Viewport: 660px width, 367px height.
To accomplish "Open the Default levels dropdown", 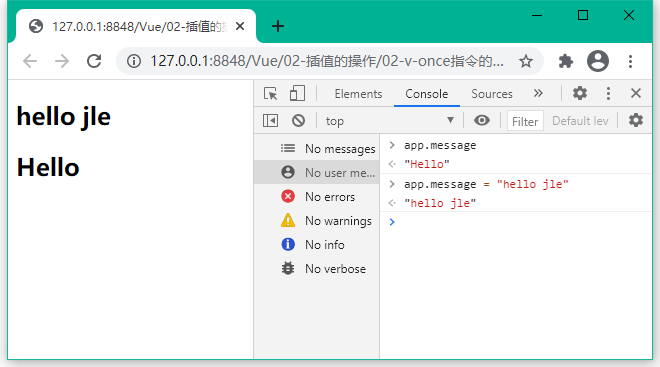I will point(580,121).
